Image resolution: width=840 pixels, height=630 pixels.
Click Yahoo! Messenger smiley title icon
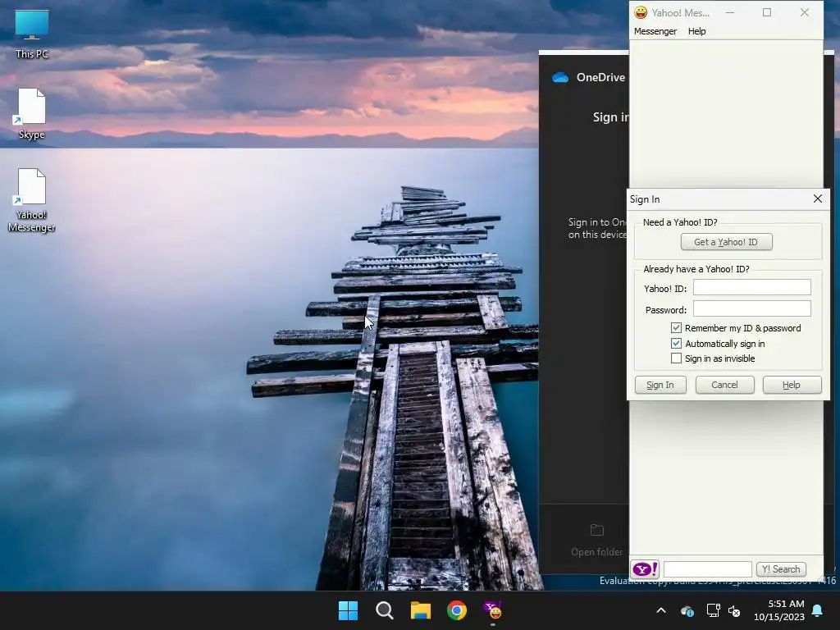coord(640,12)
